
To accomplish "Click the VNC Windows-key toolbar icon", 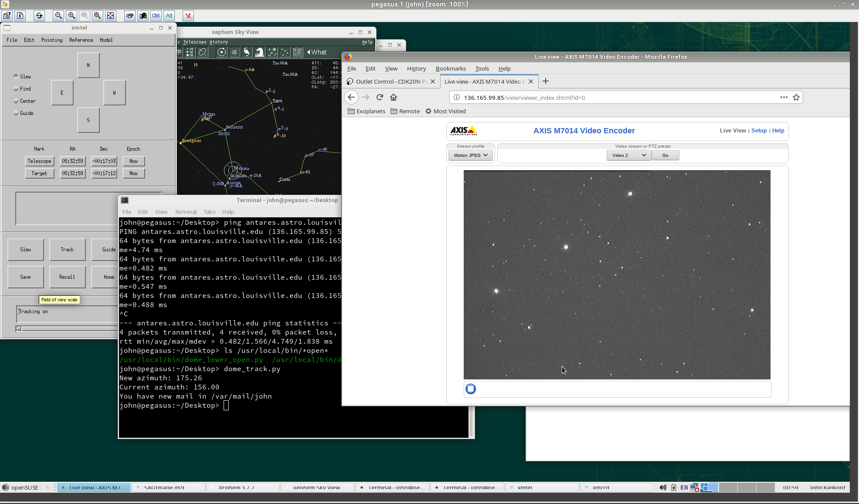I will pos(143,16).
